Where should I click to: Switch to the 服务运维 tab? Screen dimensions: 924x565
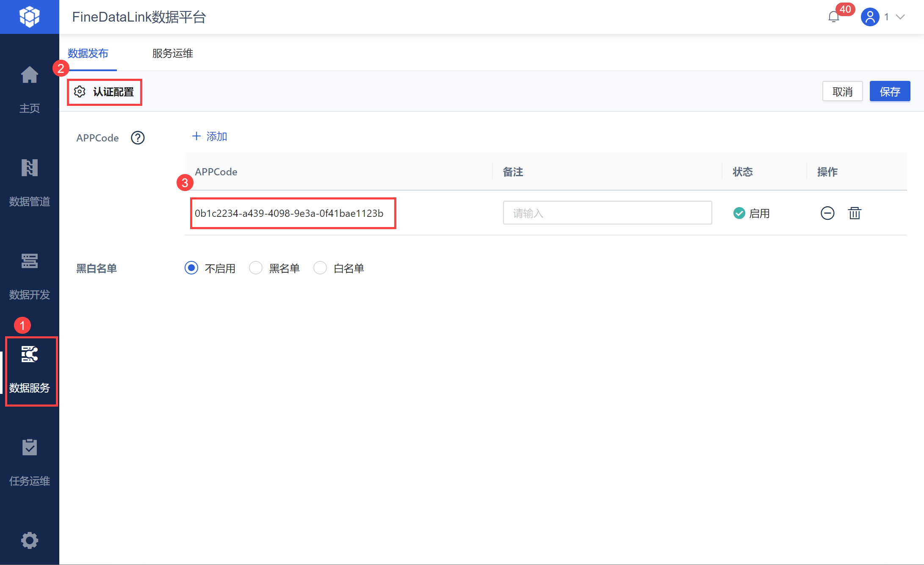point(172,53)
